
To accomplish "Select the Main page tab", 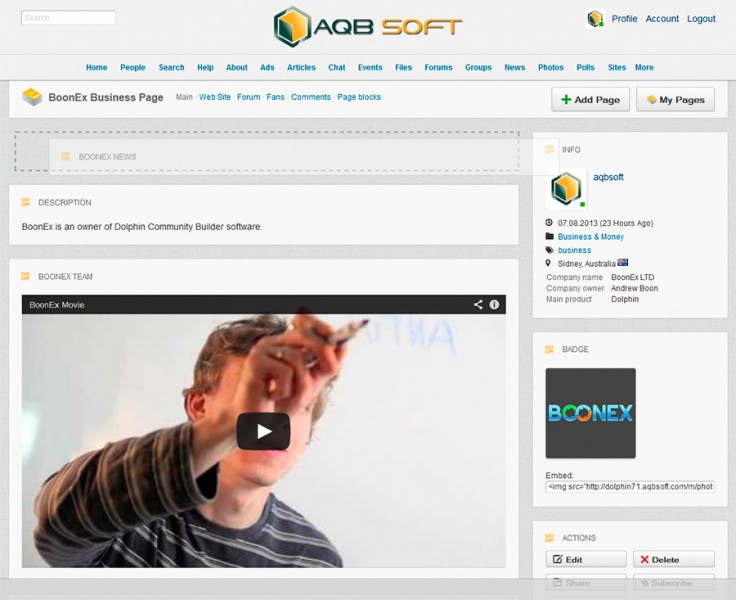I will [x=184, y=97].
